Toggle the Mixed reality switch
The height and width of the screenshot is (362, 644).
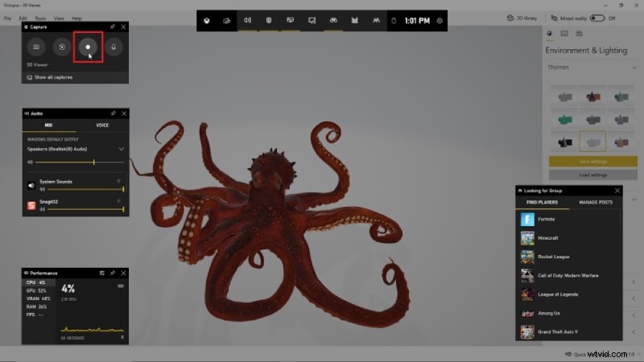pos(597,18)
